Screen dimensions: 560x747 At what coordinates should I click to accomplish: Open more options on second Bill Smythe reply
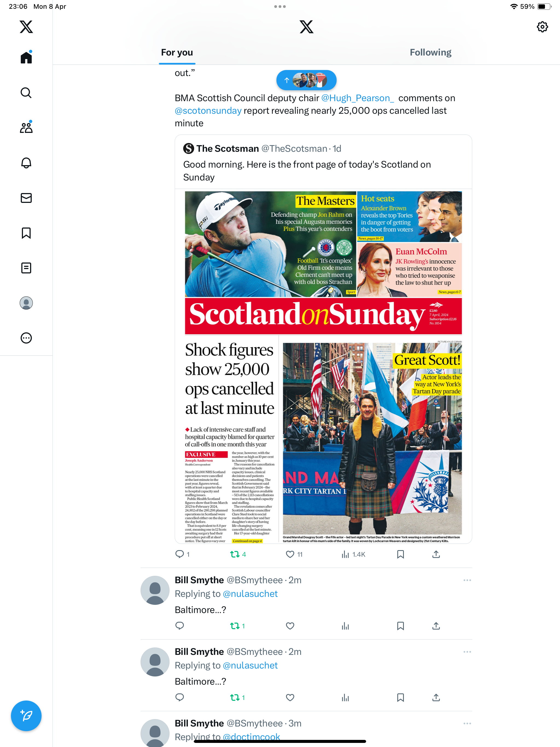[467, 652]
